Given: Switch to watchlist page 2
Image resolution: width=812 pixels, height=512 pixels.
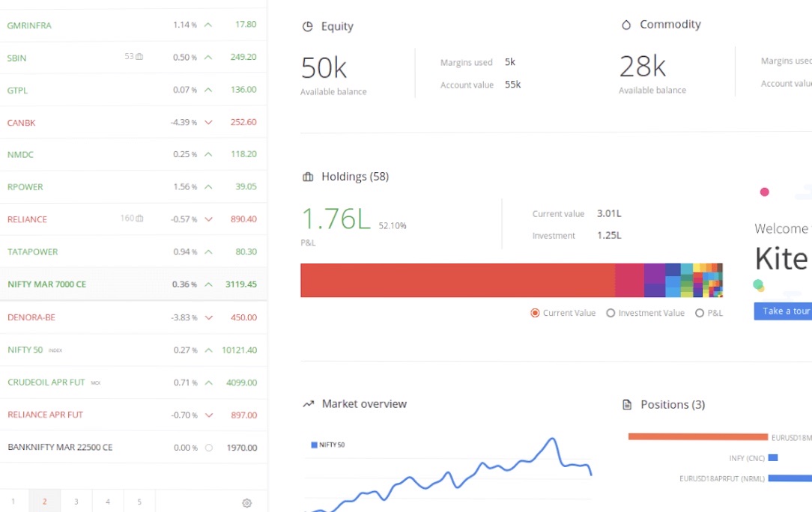Looking at the screenshot, I should [44, 501].
